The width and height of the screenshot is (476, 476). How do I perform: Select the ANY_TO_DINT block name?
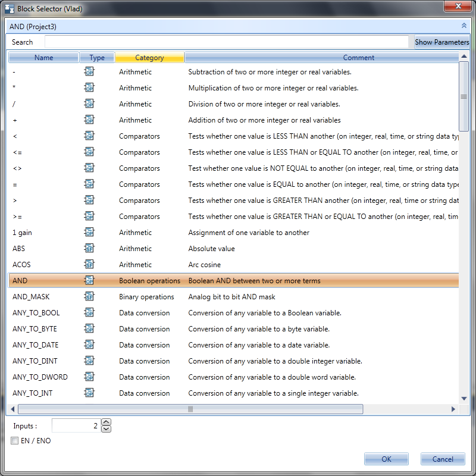35,361
